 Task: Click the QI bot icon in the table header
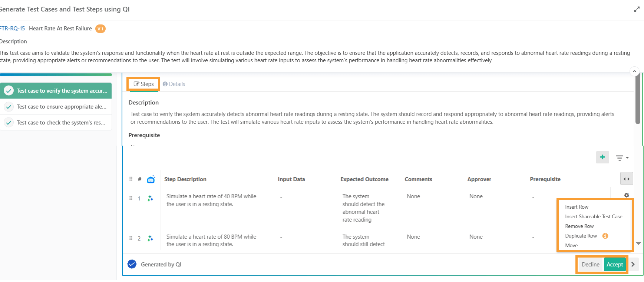pos(151,179)
